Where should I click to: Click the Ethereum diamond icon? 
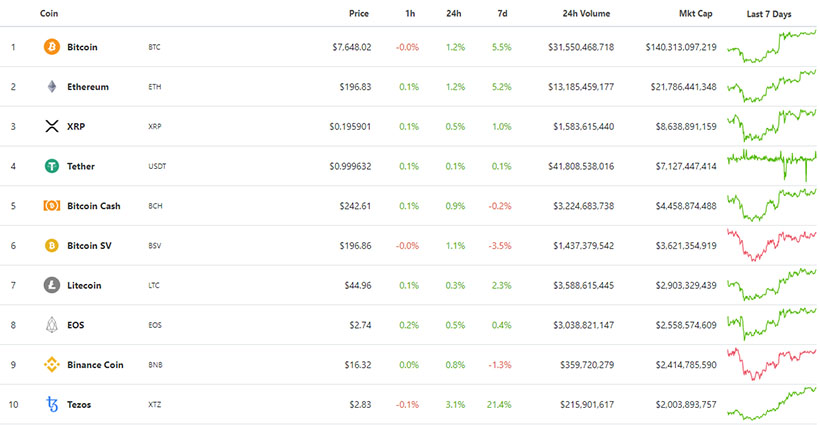[52, 87]
